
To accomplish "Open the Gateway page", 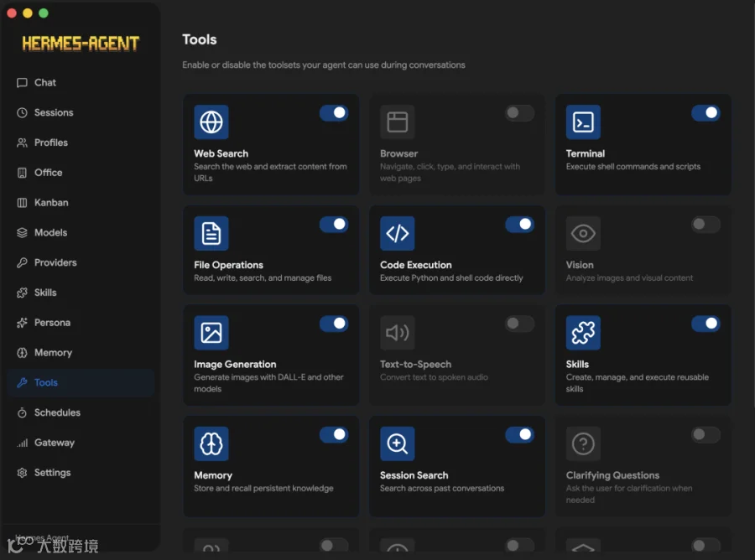I will [81, 443].
